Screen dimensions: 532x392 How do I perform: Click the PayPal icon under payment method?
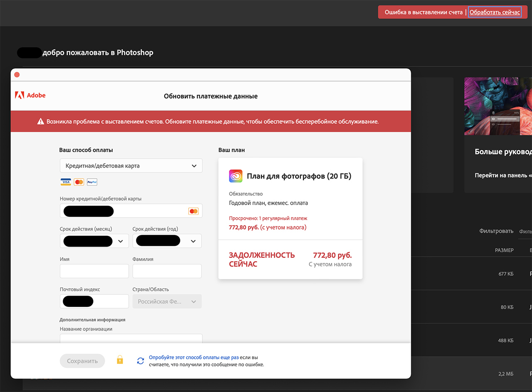pos(92,182)
